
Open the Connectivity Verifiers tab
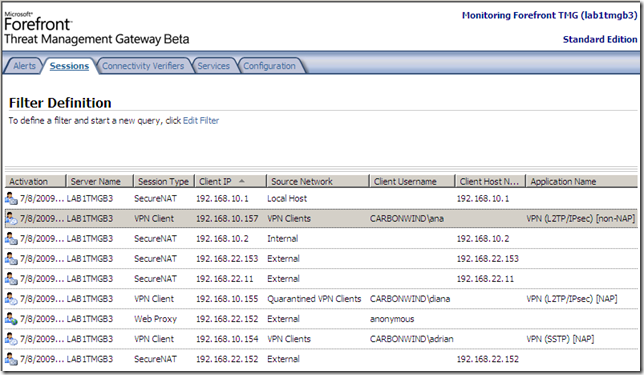143,66
